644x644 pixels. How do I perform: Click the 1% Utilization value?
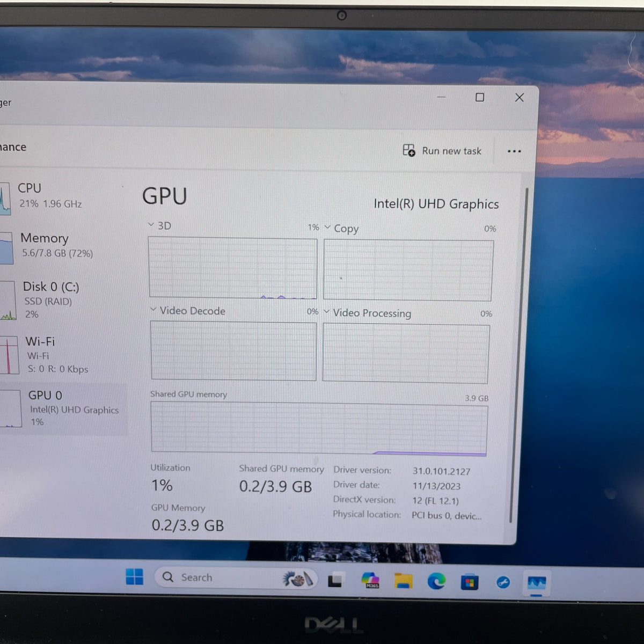pos(162,485)
